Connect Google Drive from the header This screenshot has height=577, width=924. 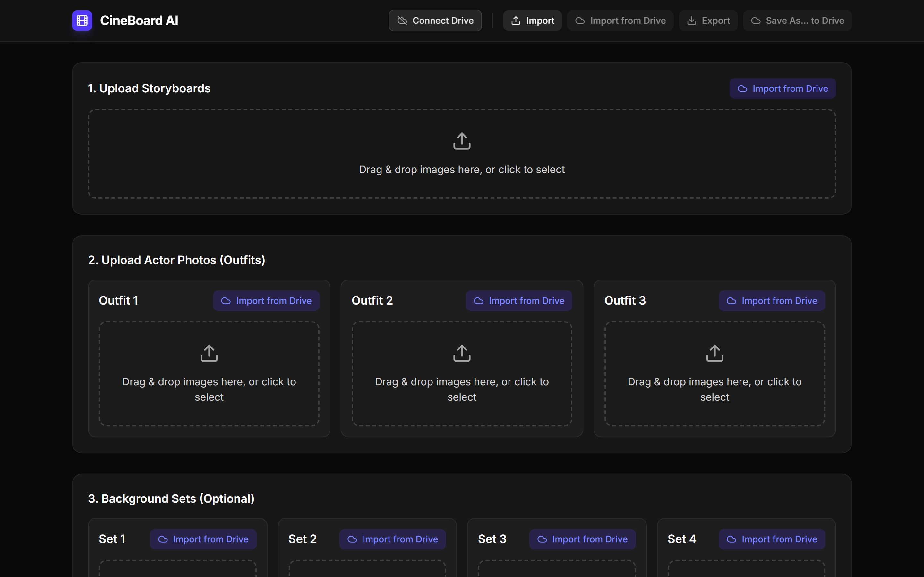(435, 21)
